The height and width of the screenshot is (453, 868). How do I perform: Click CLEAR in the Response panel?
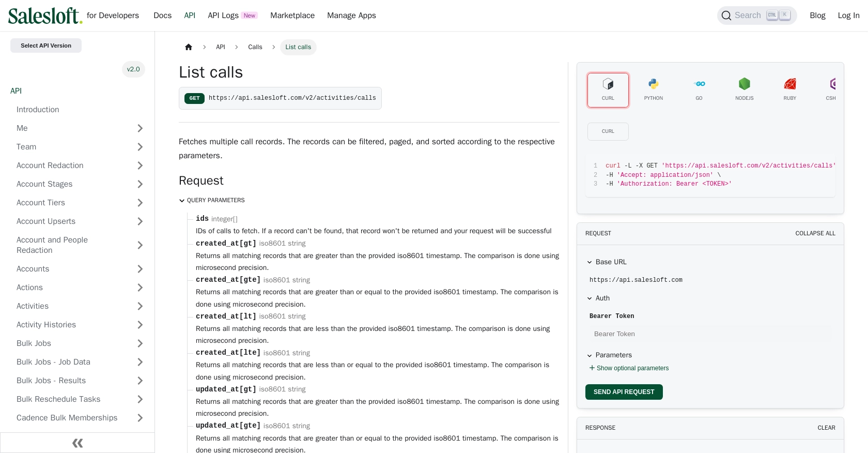(x=826, y=428)
